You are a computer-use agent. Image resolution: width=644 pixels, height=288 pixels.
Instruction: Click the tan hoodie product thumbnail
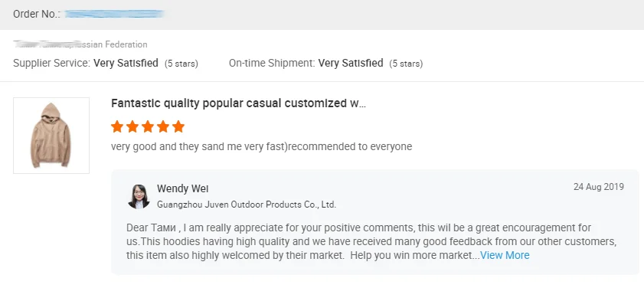[51, 135]
